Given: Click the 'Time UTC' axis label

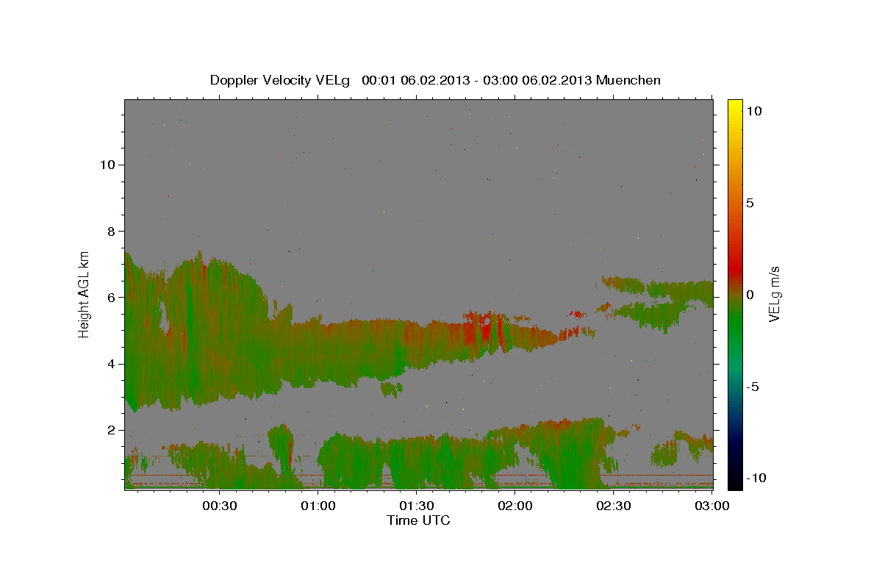Looking at the screenshot, I should (418, 520).
